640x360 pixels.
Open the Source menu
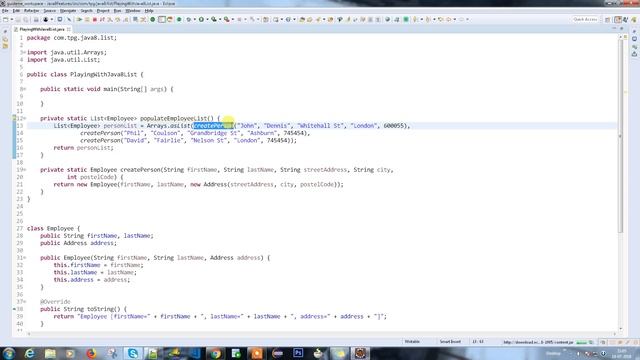click(50, 11)
